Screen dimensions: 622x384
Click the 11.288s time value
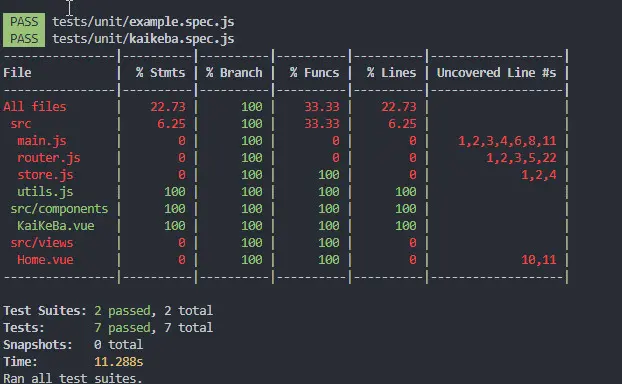point(119,362)
